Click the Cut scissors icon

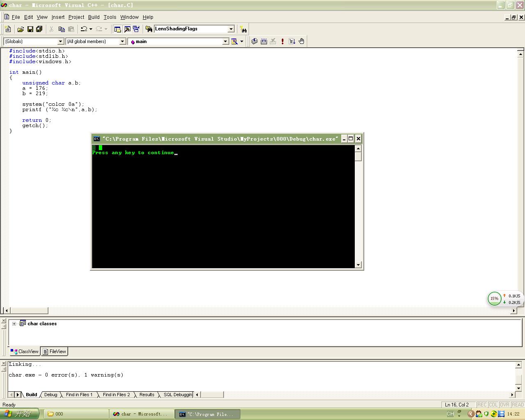(51, 29)
